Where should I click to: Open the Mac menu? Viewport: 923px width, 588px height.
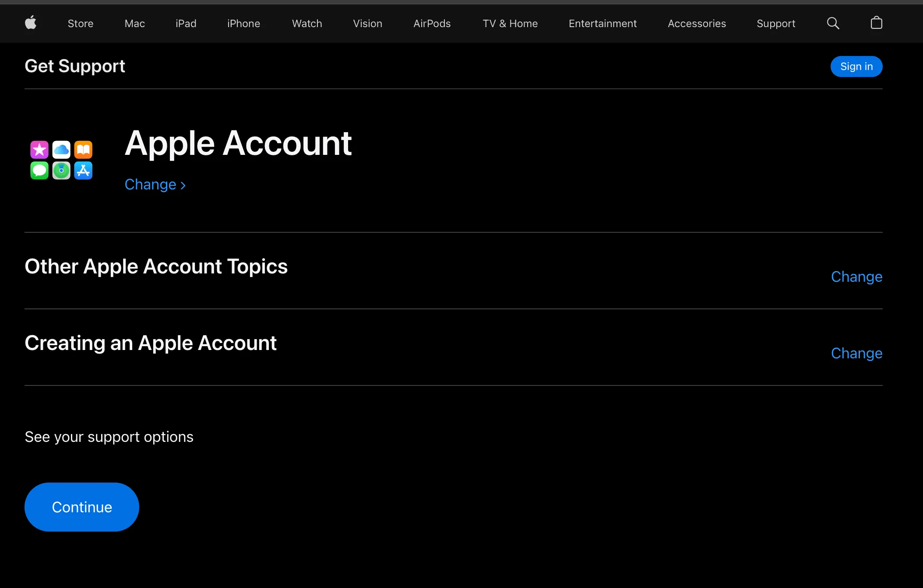pos(135,24)
